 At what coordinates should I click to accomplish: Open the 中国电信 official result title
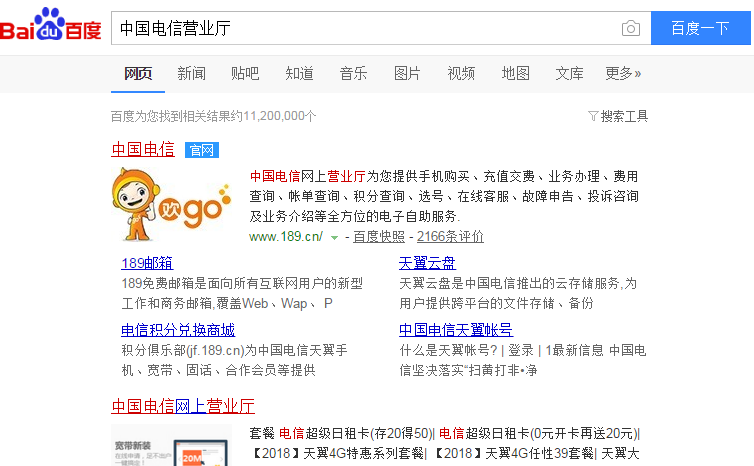(x=143, y=150)
